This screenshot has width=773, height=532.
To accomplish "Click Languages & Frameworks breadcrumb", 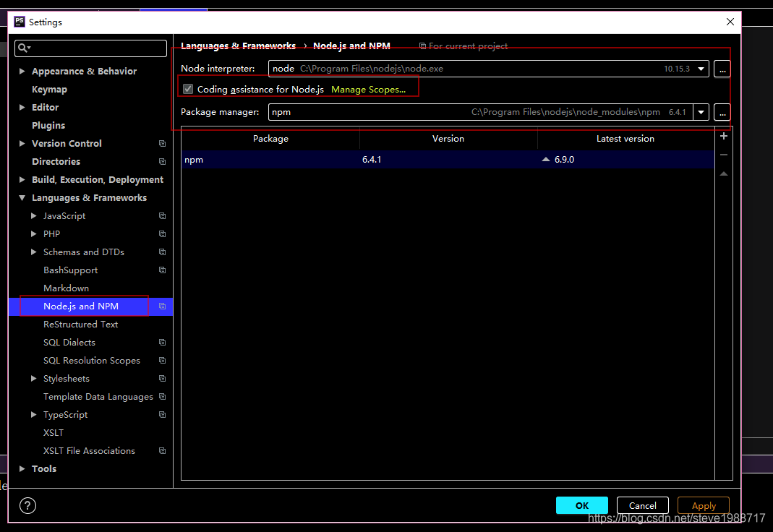I will click(238, 46).
